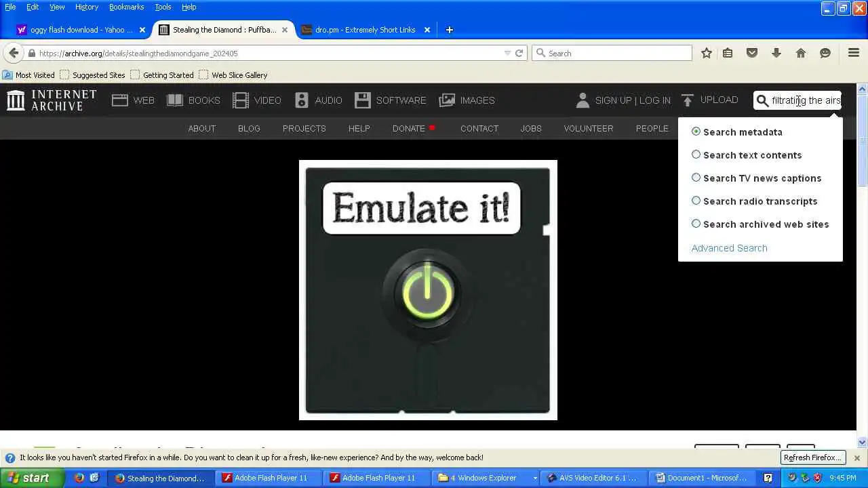Screen dimensions: 868x488
Task: Click Show Desktop quick launch icon
Action: [94, 478]
